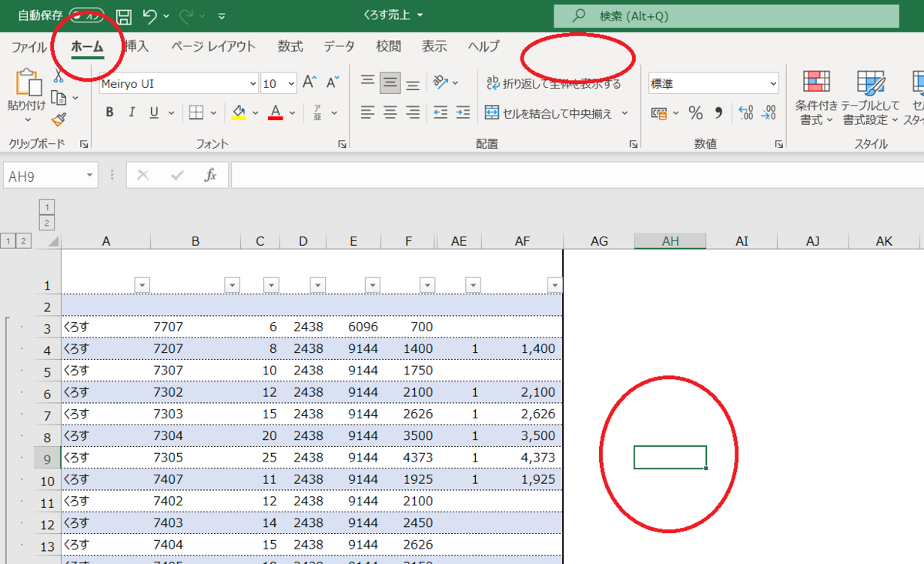Toggle left text alignment

point(368,112)
